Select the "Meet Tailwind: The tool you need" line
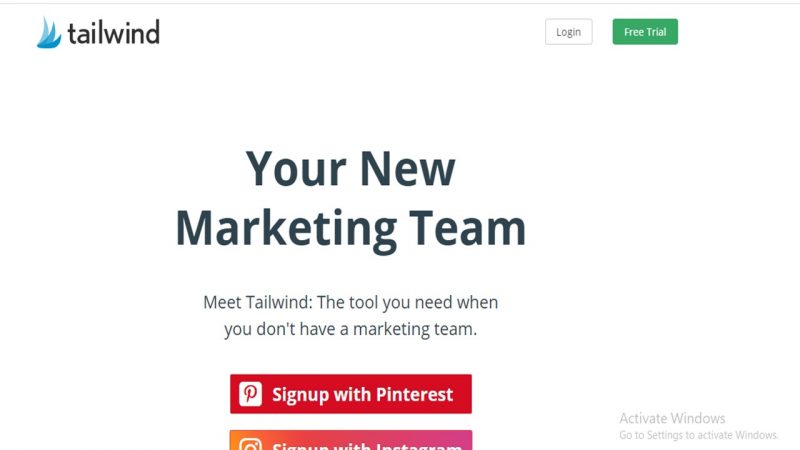This screenshot has height=450, width=800. (351, 302)
